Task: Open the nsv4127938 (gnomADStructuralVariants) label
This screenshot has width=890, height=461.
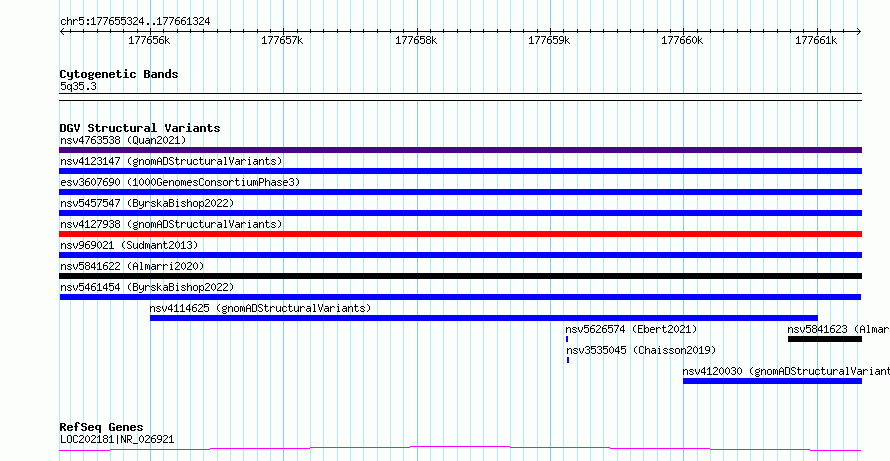Action: click(171, 224)
